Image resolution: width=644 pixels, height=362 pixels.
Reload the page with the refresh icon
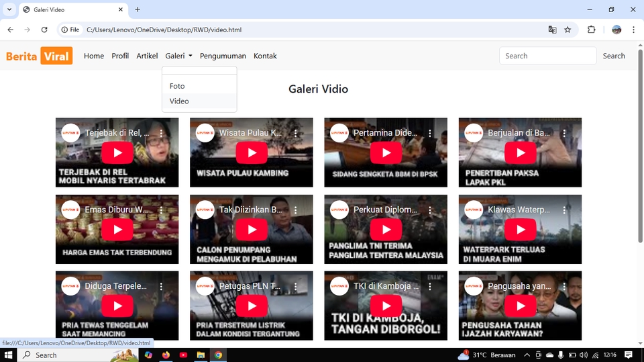(x=44, y=30)
